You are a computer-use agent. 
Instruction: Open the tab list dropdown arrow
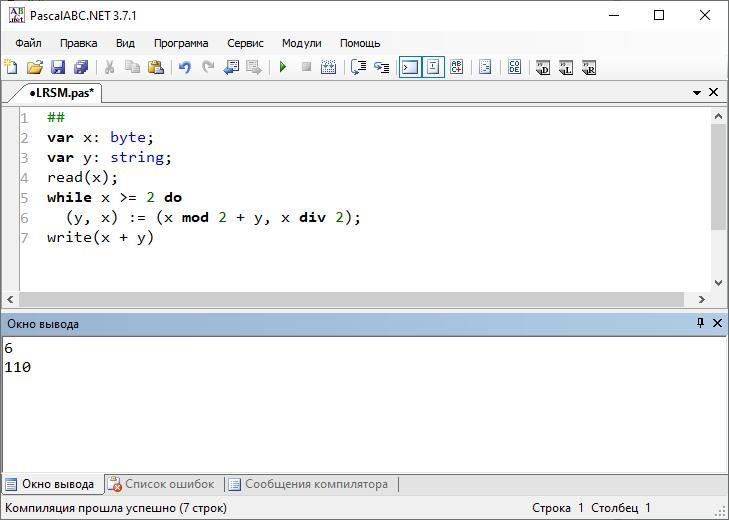697,92
